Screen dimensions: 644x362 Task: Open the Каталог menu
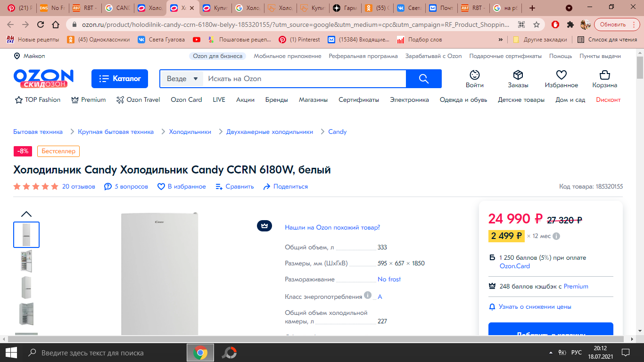click(120, 79)
